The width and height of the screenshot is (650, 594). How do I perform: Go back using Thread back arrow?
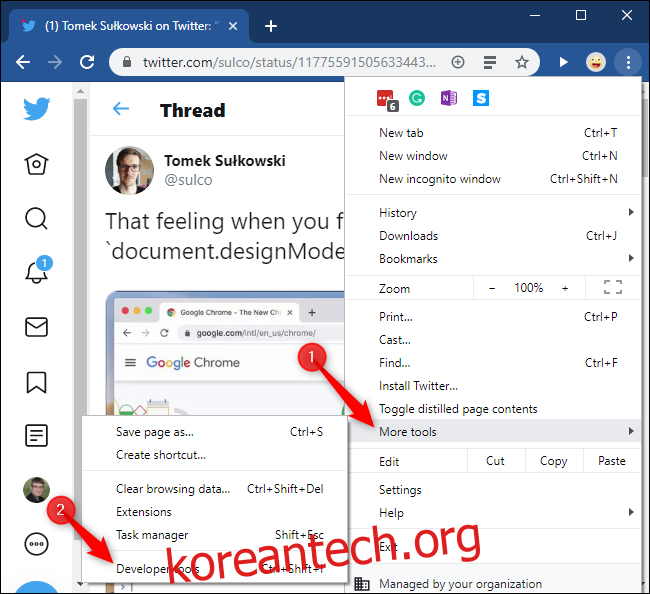coord(121,109)
